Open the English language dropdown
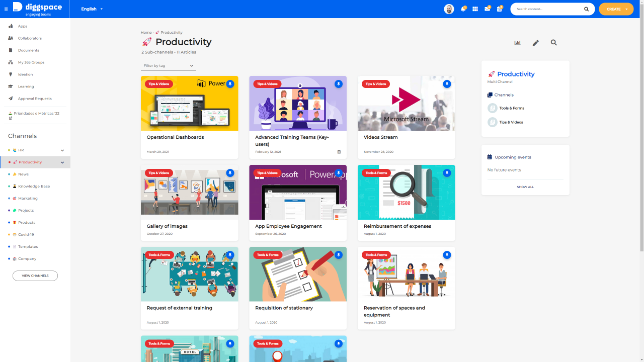This screenshot has height=362, width=644. pos(92,9)
